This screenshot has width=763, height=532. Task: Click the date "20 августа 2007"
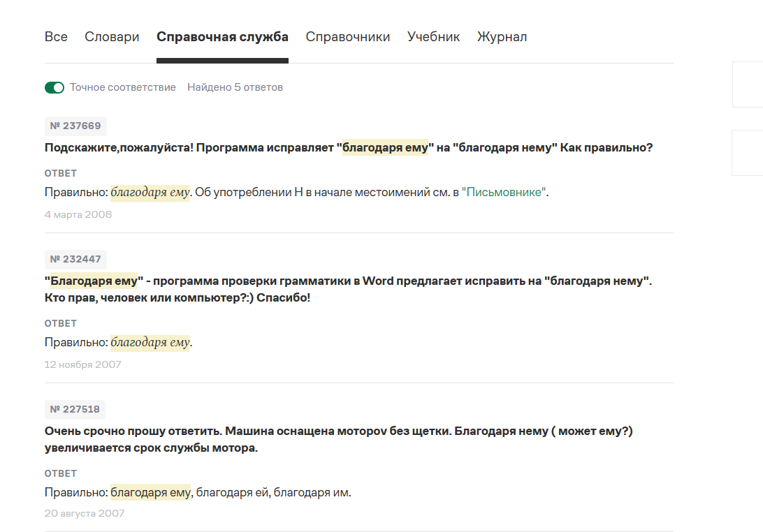(x=85, y=514)
